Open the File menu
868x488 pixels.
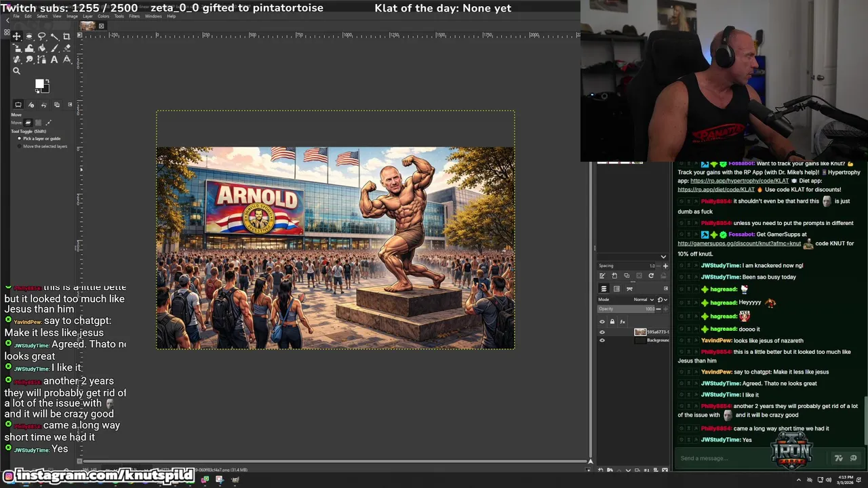[x=16, y=16]
